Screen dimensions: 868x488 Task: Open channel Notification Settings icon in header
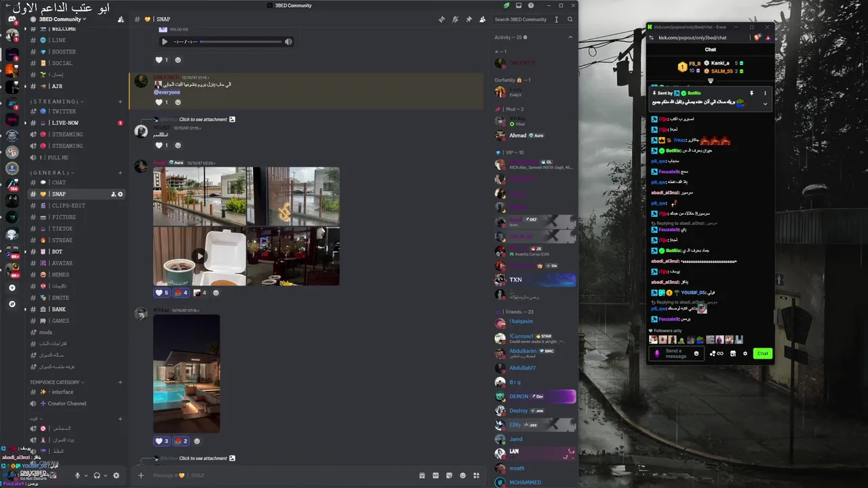point(455,19)
